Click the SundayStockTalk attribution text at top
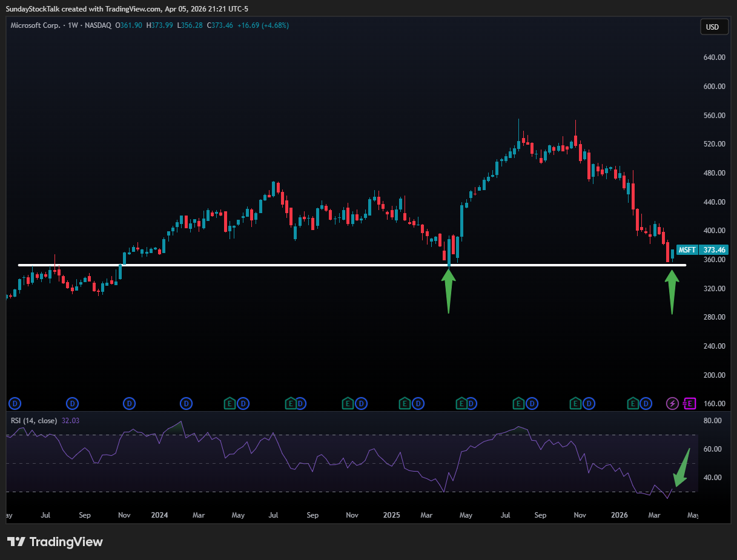 [x=127, y=8]
